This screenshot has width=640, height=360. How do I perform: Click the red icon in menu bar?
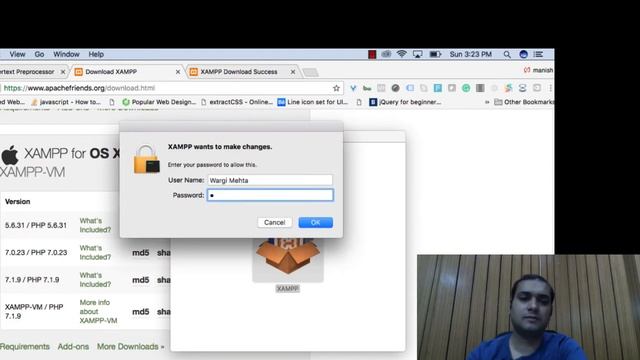[x=372, y=54]
